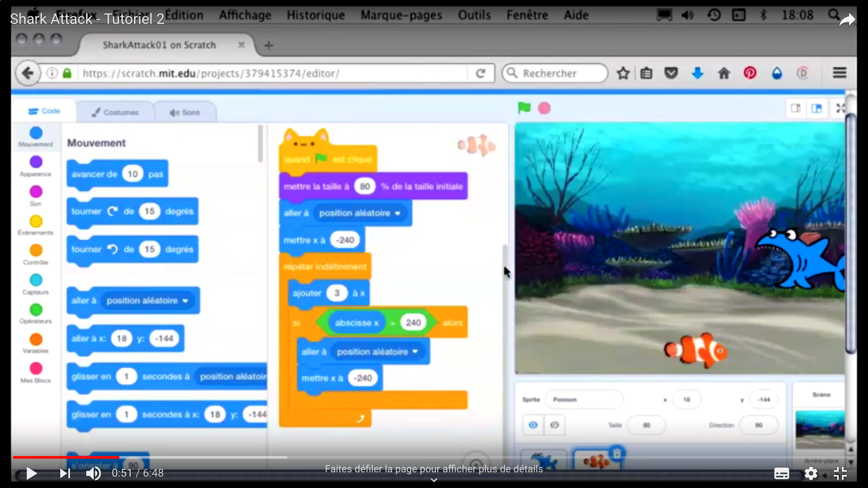Hide the sprite with crossed-eye button
This screenshot has height=488, width=868.
coord(554,425)
